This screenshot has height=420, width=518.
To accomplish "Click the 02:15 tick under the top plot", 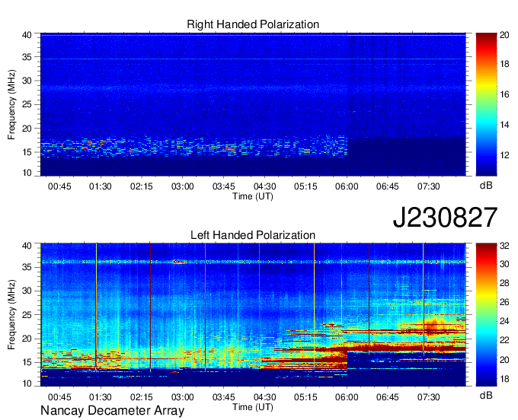I will [142, 186].
